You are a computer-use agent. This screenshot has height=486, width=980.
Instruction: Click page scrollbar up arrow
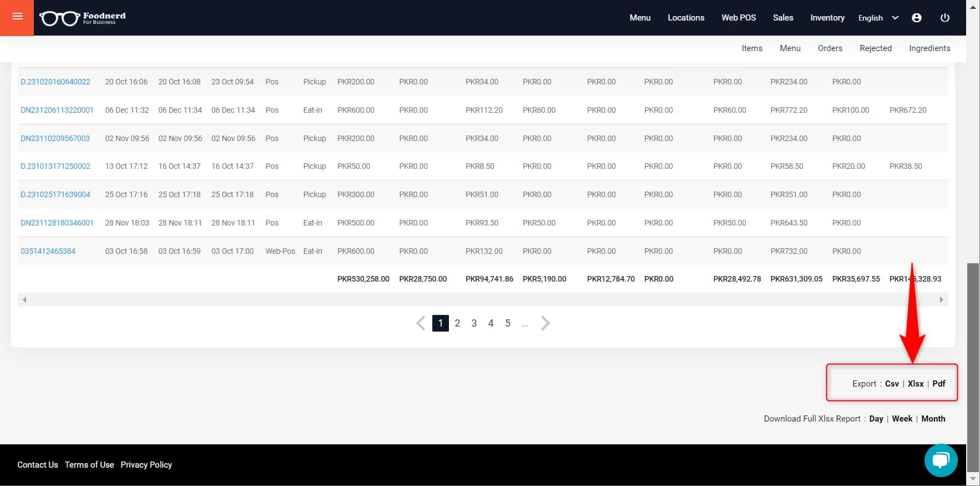[x=973, y=6]
